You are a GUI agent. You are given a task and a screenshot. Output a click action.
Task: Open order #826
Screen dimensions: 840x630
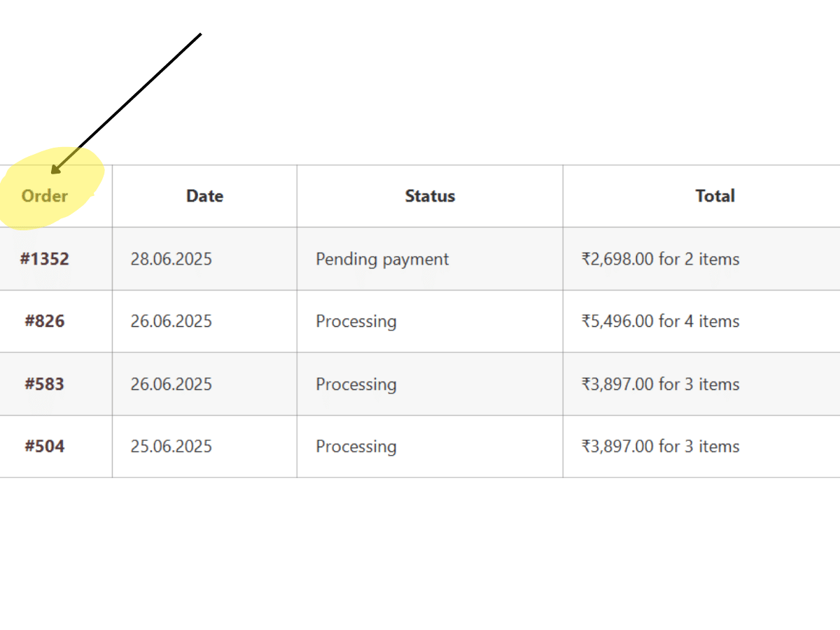click(x=45, y=321)
